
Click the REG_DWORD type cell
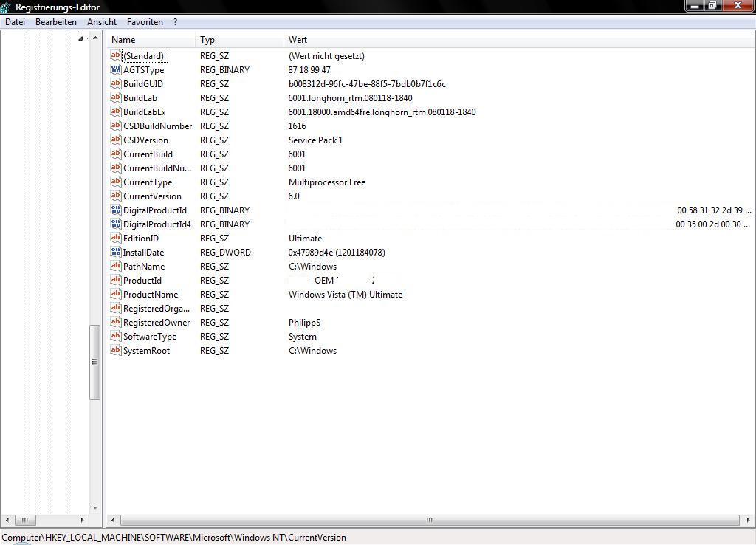[x=225, y=253]
